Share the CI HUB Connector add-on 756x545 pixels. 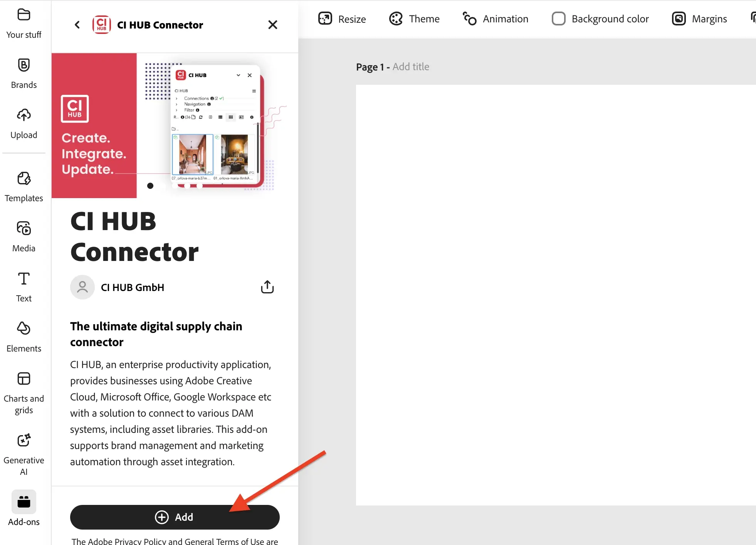[267, 287]
